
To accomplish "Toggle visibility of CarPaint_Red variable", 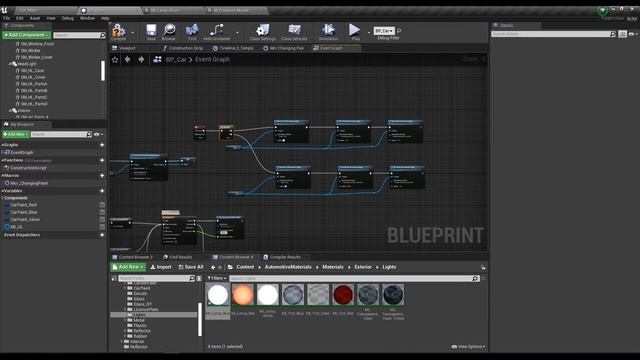I will coord(102,205).
